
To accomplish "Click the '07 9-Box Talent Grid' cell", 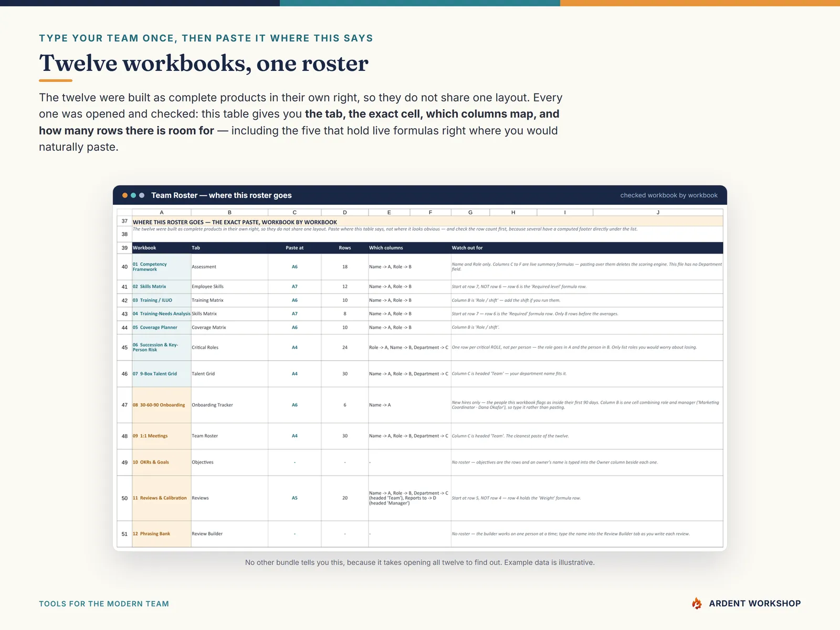I will (x=162, y=374).
